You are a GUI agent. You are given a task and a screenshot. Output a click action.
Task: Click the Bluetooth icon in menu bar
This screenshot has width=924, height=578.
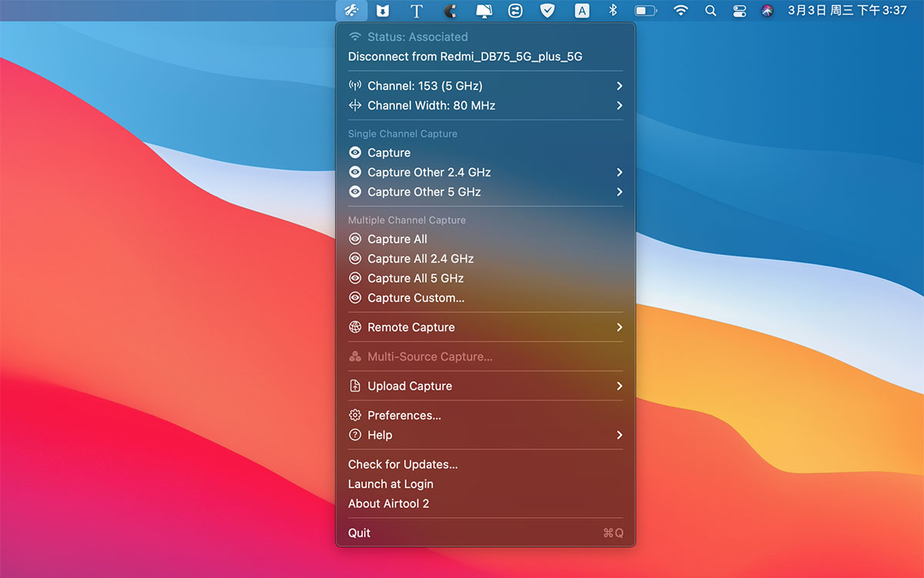(x=614, y=11)
